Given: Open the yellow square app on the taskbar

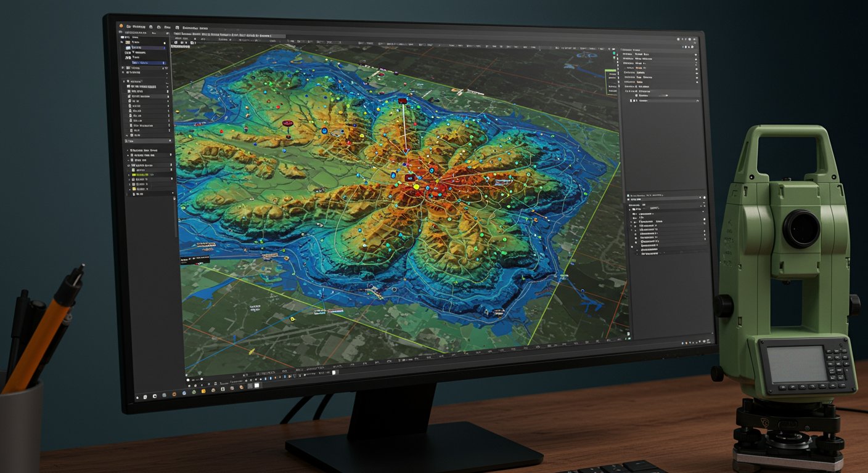Looking at the screenshot, I should pos(203,391).
